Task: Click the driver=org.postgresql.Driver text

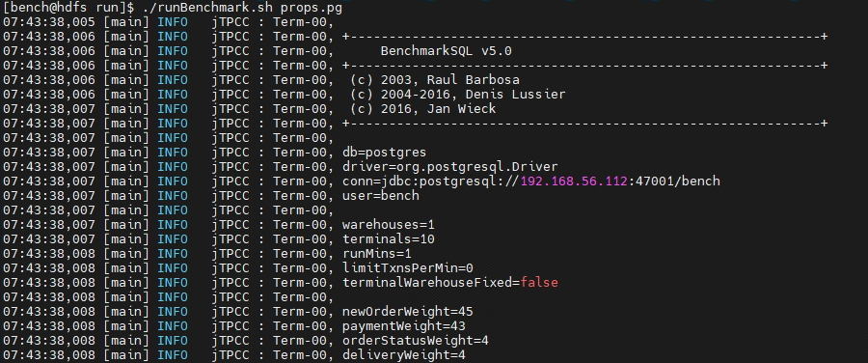Action: 450,167
